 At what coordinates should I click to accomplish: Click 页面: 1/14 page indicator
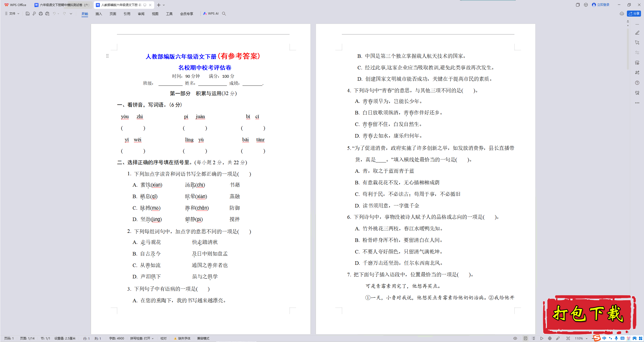[x=27, y=338]
